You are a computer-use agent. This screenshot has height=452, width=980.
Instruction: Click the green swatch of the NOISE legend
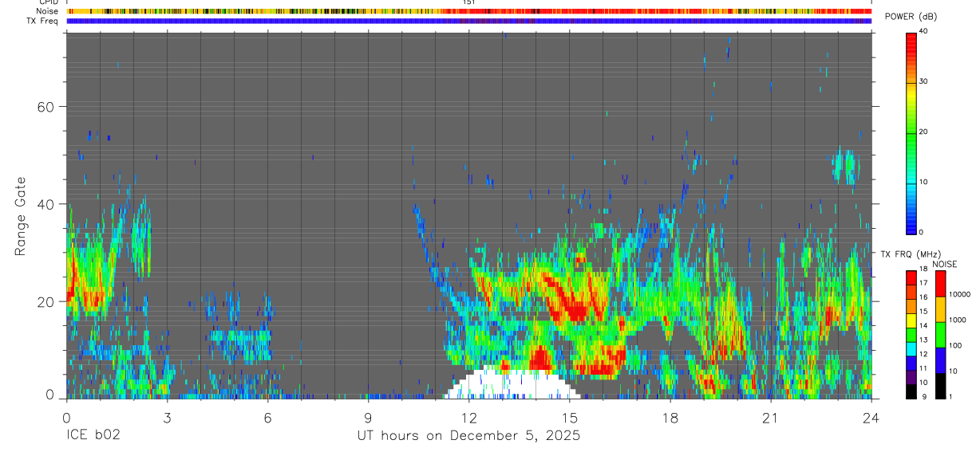(x=940, y=335)
